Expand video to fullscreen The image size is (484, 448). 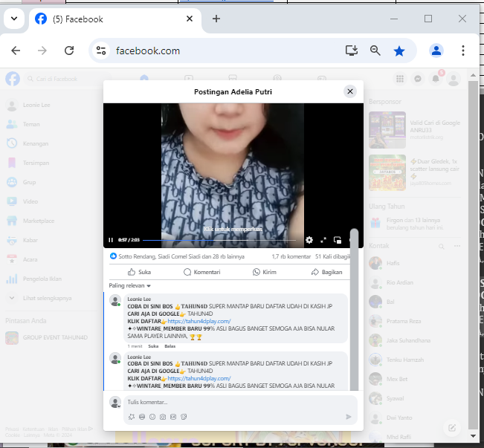pyautogui.click(x=323, y=240)
